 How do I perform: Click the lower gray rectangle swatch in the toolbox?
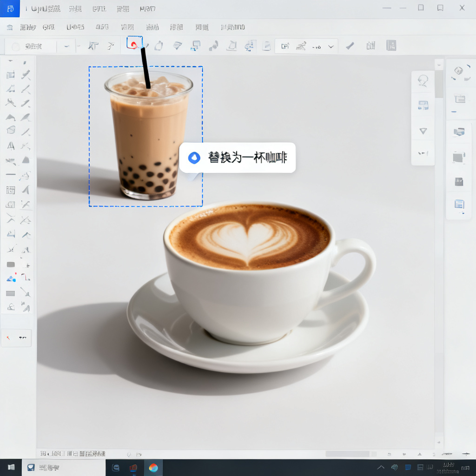[x=11, y=293]
